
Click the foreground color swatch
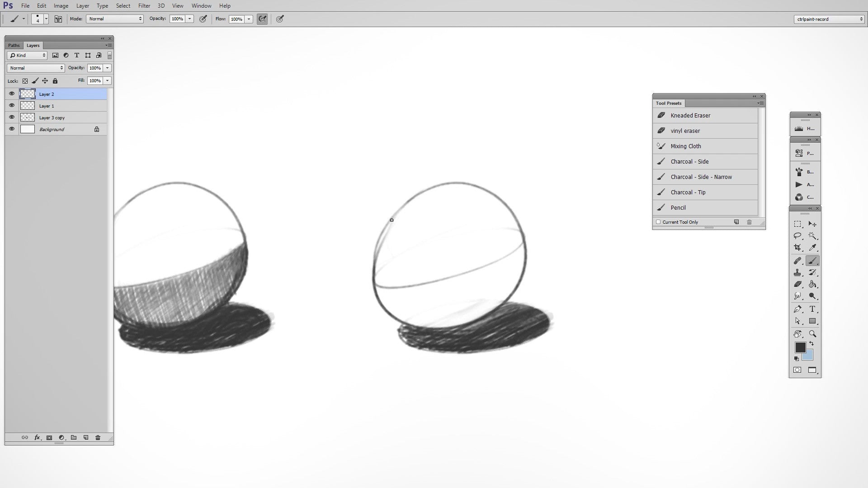[800, 347]
